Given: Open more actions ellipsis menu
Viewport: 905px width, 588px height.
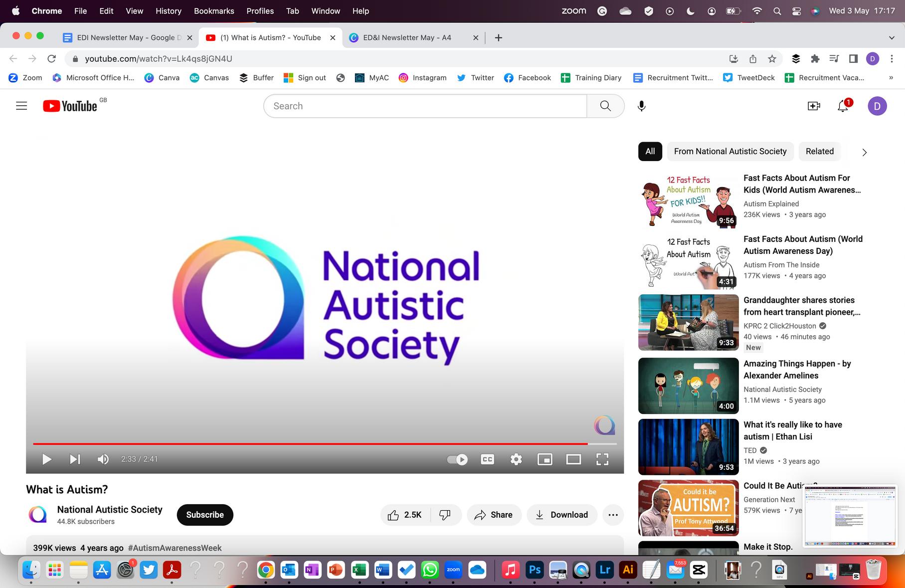Looking at the screenshot, I should (x=613, y=515).
